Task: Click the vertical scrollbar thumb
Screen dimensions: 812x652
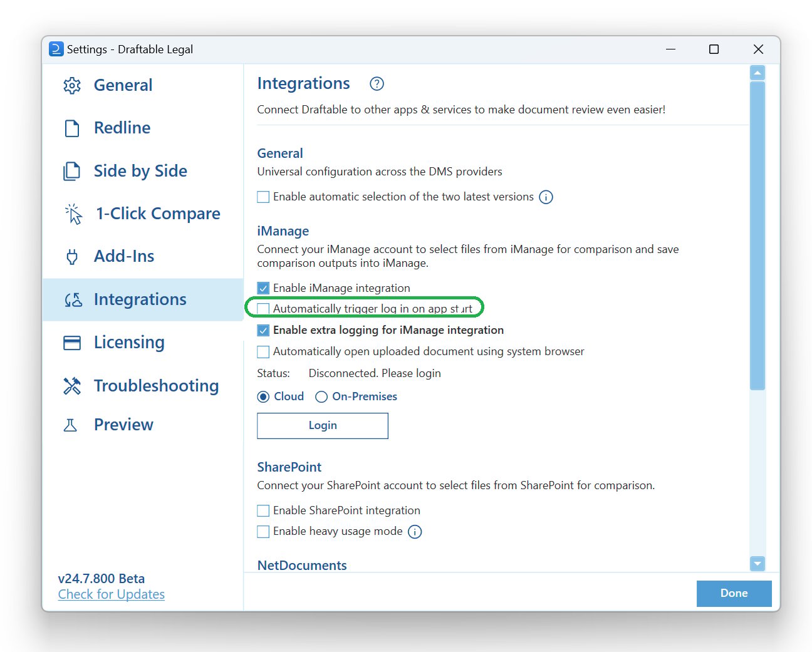Action: (x=757, y=235)
